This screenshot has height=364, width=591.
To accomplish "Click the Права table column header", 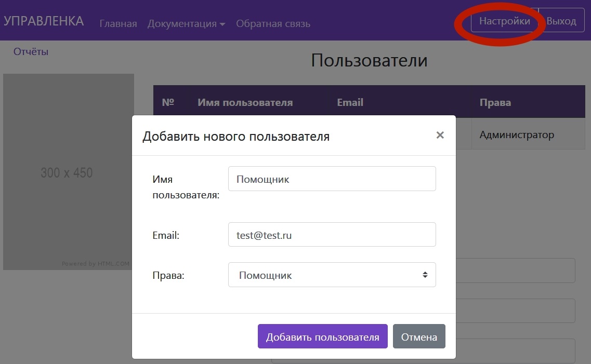I will click(495, 102).
